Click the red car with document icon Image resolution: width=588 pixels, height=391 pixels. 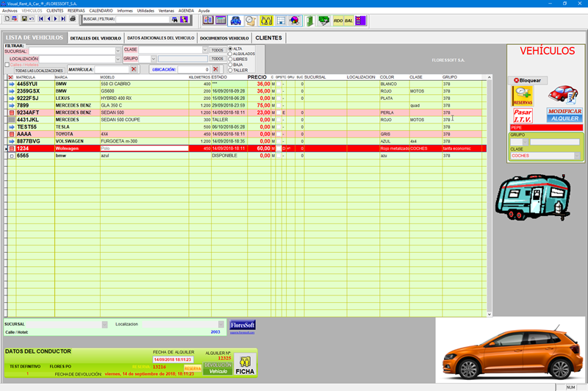click(x=563, y=95)
